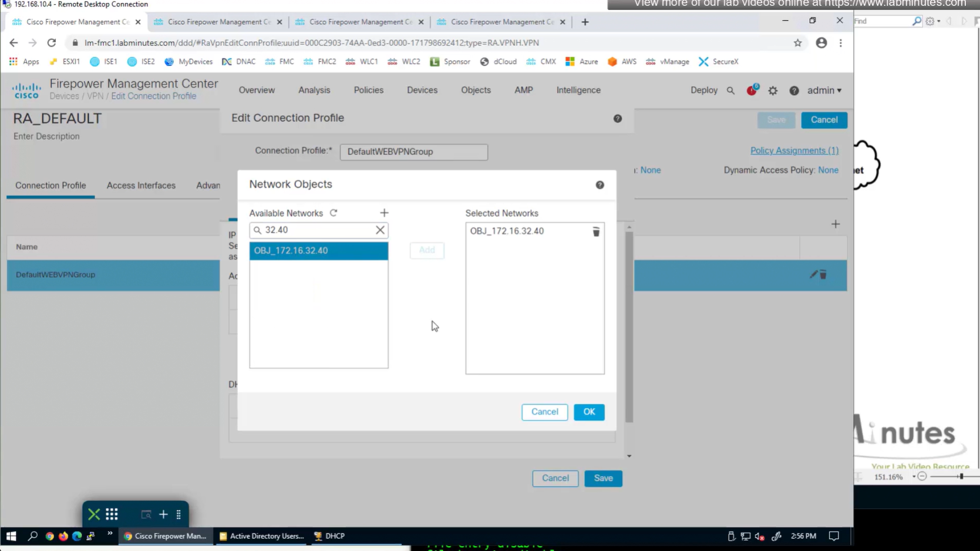Open the notifications alert icon

(752, 90)
